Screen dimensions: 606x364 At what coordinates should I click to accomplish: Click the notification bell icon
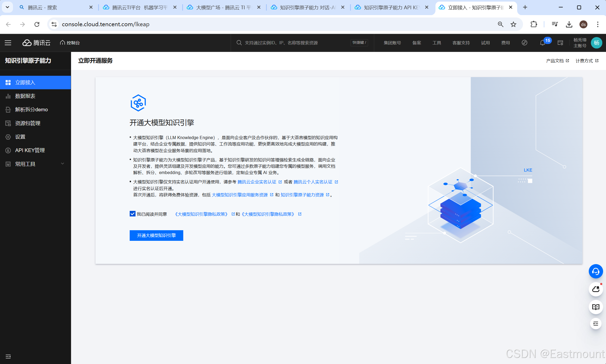542,43
